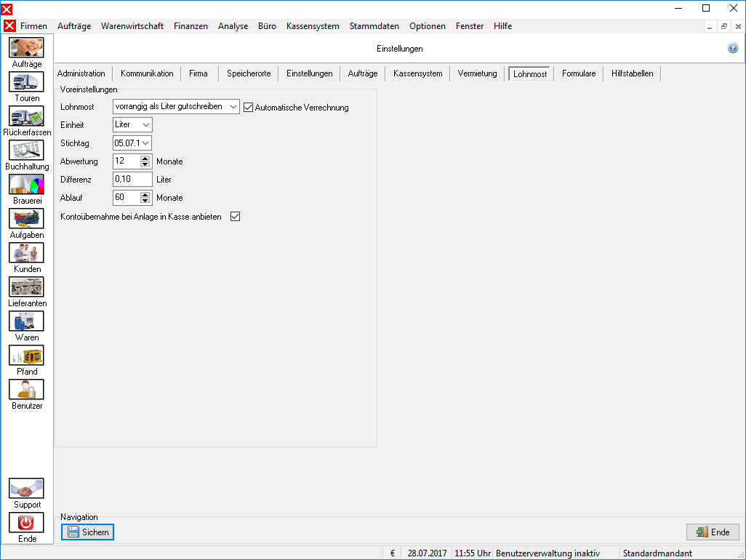Toggle Kontoübernahme bei Anlage in Kasse checkbox
This screenshot has width=746, height=560.
[x=235, y=217]
